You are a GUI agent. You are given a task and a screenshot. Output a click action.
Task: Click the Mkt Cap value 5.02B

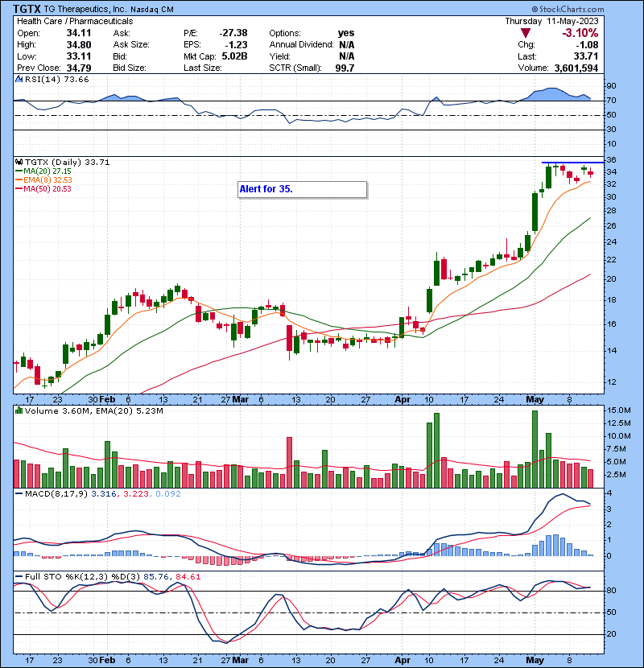234,56
